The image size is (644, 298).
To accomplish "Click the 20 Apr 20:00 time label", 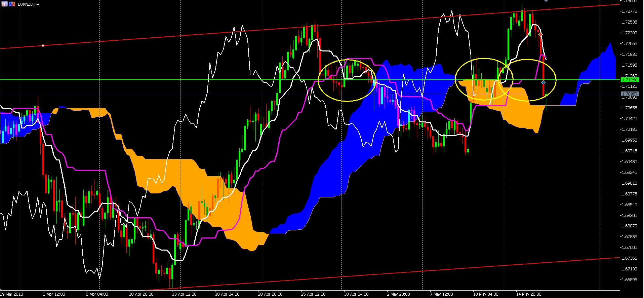I will 270,294.
